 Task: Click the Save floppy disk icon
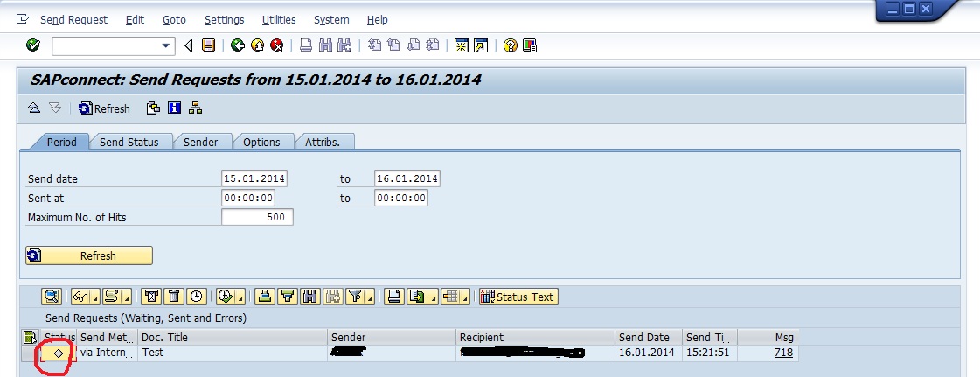tap(208, 45)
